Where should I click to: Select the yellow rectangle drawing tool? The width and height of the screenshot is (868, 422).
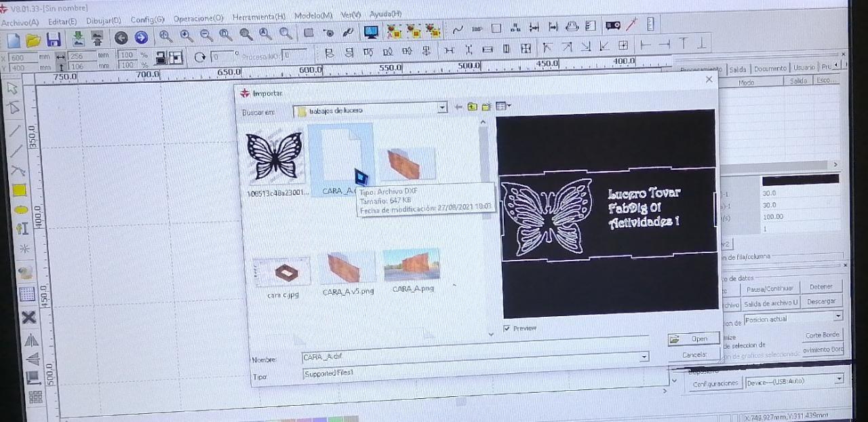(x=18, y=191)
